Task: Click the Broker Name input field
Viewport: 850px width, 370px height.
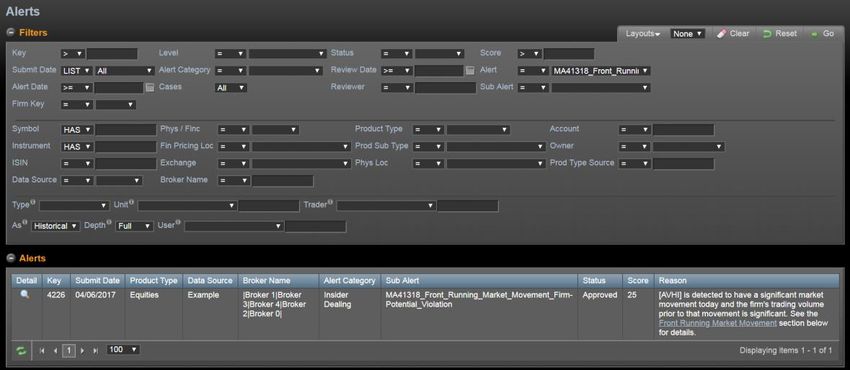Action: [x=282, y=180]
